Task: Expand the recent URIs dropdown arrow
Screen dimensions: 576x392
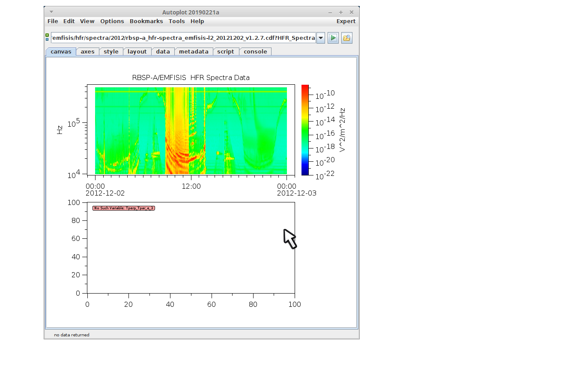Action: pyautogui.click(x=321, y=38)
